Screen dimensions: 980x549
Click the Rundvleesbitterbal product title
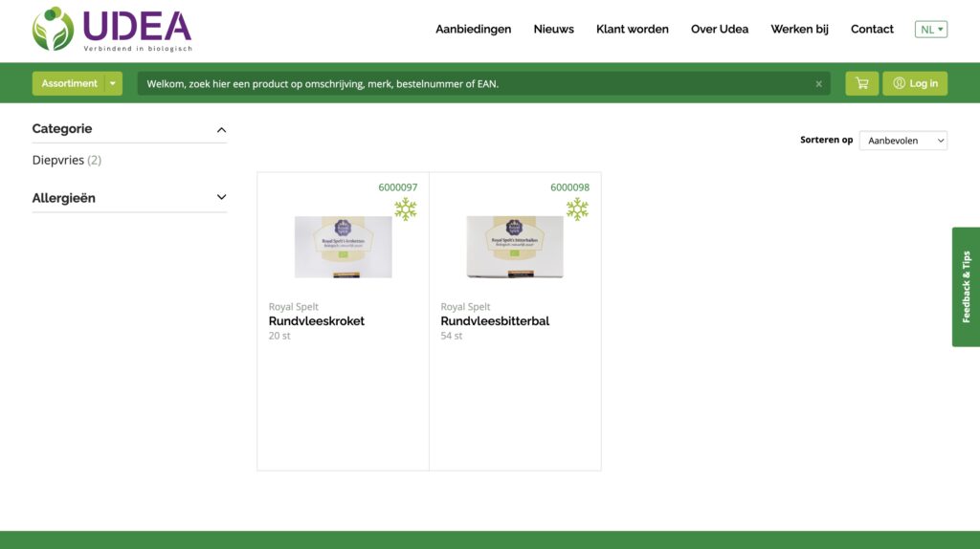(495, 321)
